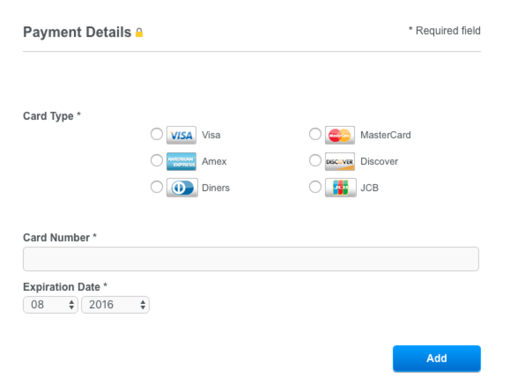The image size is (532, 392).
Task: Choose the Amex radio button
Action: 157,160
